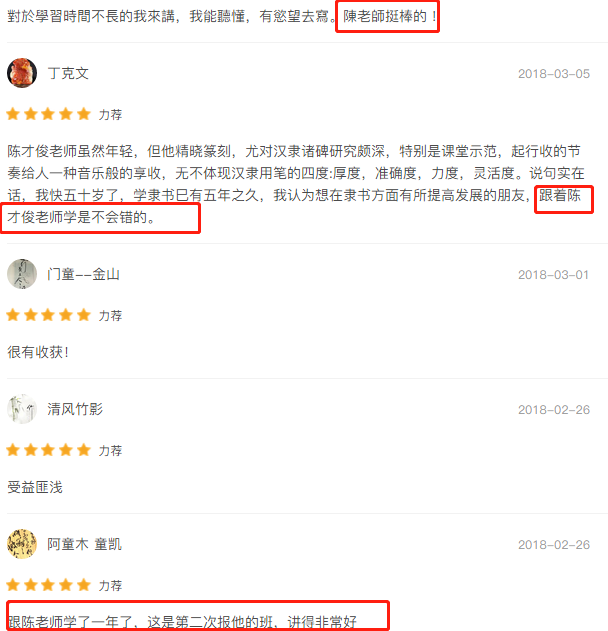
Task: Click 清风竹影's bamboo avatar
Action: tap(22, 409)
